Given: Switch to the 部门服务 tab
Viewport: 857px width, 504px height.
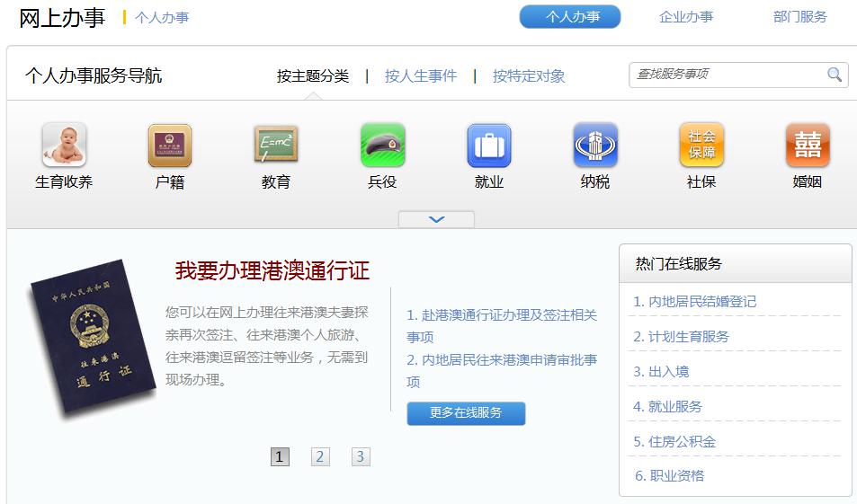Looking at the screenshot, I should 799,17.
